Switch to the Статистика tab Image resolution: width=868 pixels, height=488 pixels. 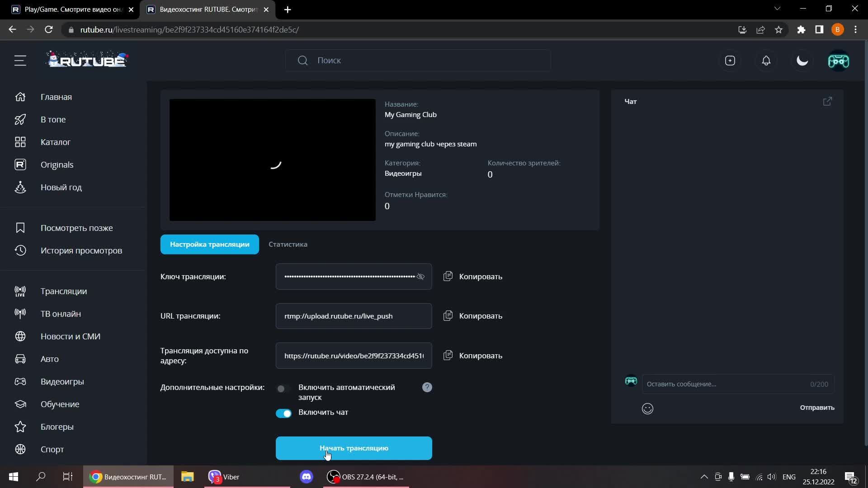[x=288, y=244]
